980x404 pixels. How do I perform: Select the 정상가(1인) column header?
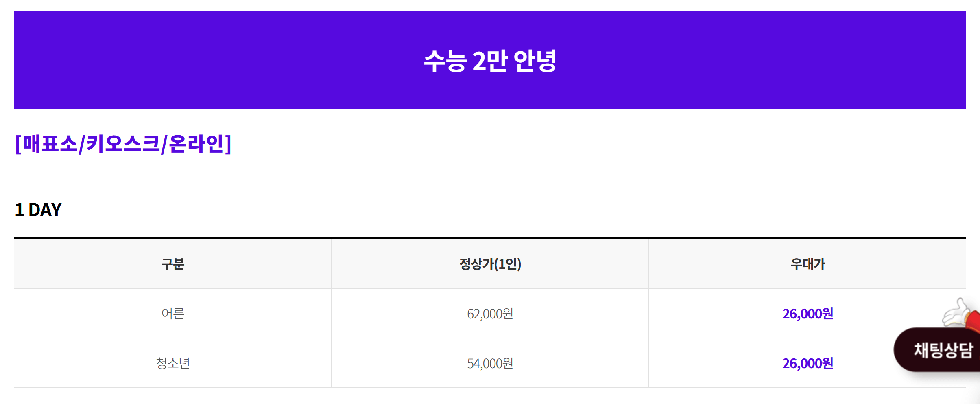[x=490, y=263]
